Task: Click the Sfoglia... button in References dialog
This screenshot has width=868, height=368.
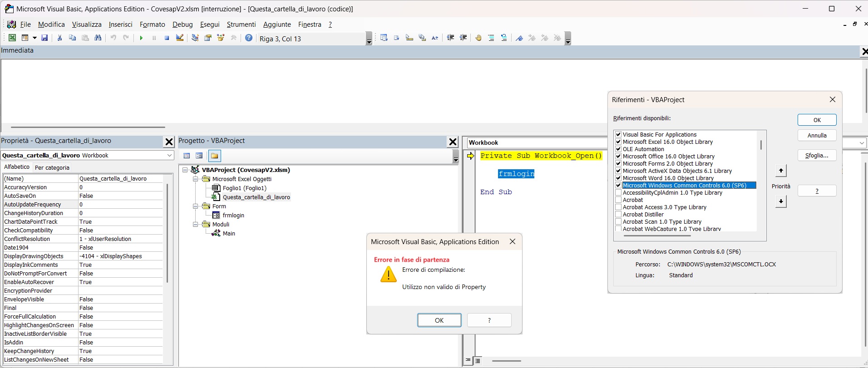Action: [817, 156]
